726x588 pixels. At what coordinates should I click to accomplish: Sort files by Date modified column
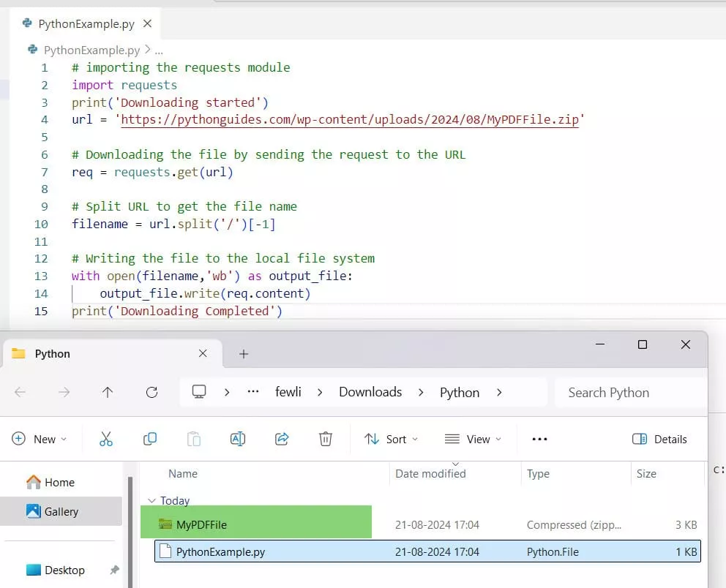(430, 474)
